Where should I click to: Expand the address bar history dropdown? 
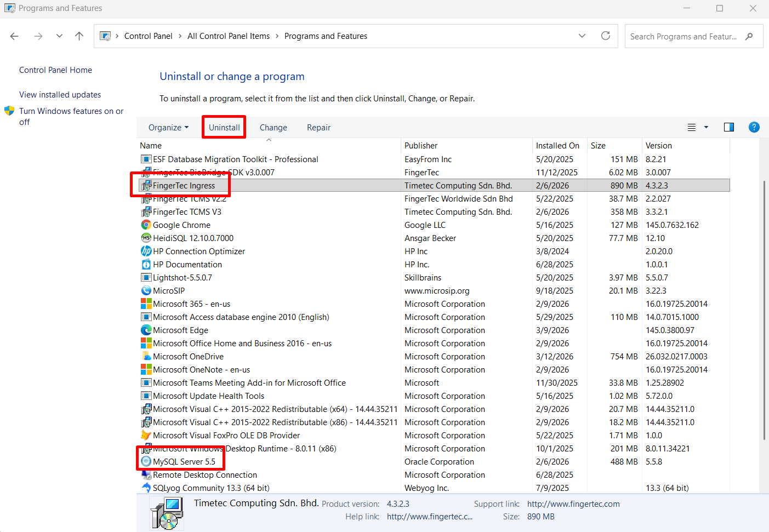582,36
